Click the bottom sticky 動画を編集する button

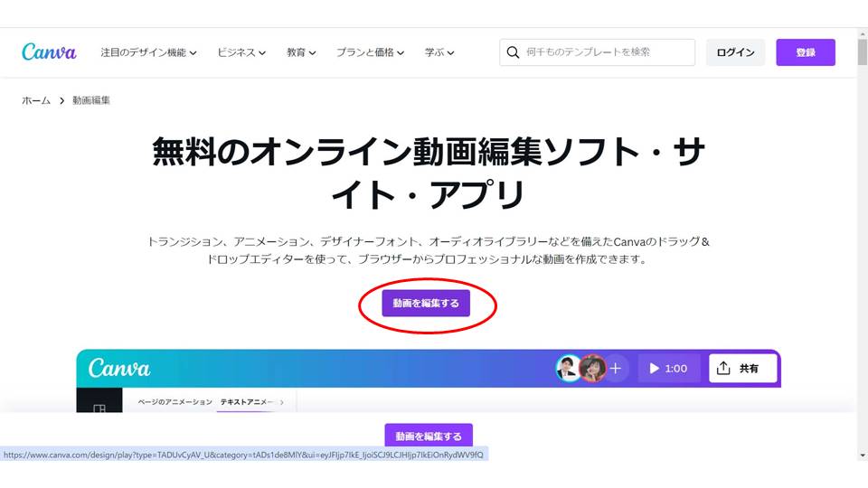point(429,436)
